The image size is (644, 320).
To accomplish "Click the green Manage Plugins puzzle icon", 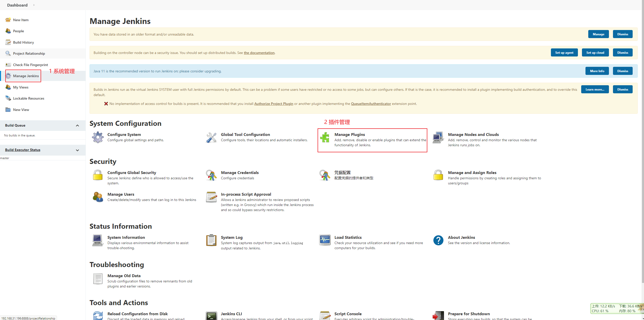I will pyautogui.click(x=325, y=137).
